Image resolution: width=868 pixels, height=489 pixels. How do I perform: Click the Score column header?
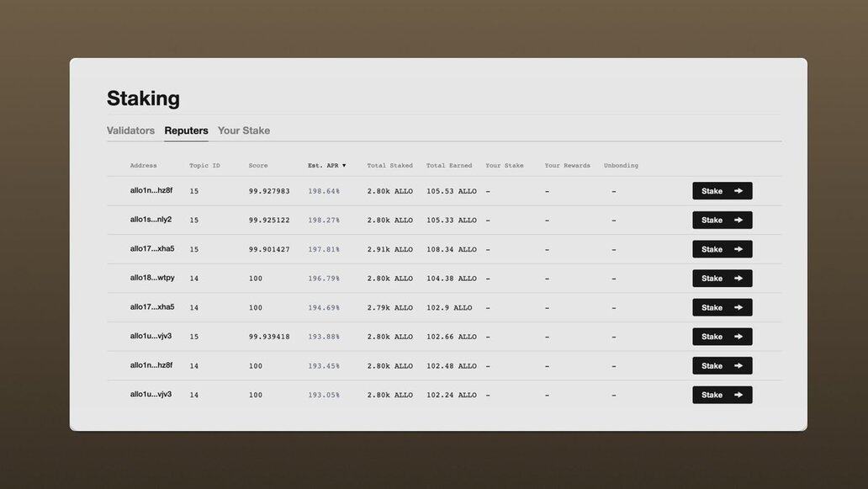(258, 166)
